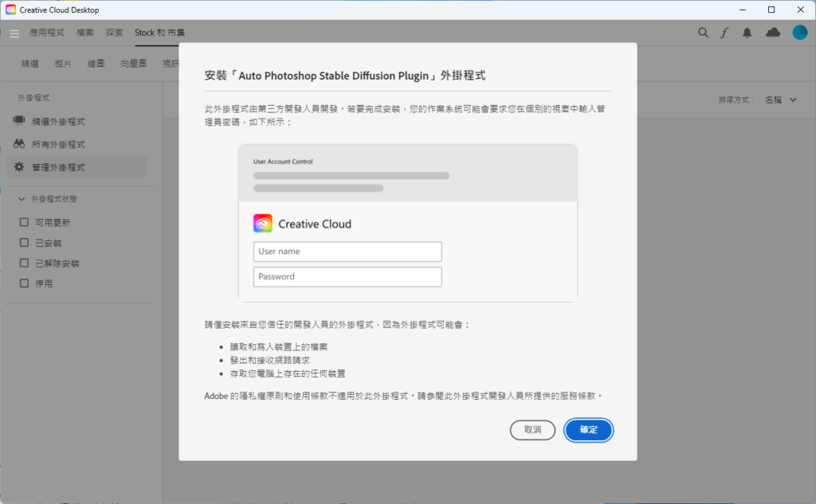Screen dimensions: 816x504
Task: Click the User name field illustration
Action: (x=347, y=252)
